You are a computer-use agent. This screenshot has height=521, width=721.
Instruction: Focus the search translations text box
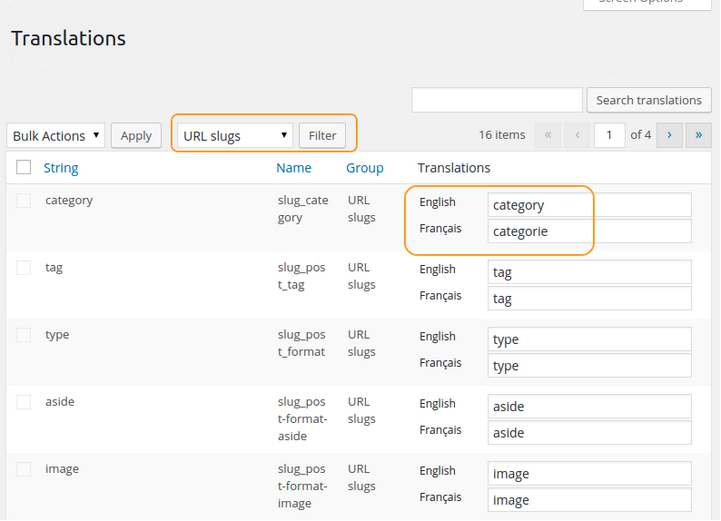tap(497, 100)
